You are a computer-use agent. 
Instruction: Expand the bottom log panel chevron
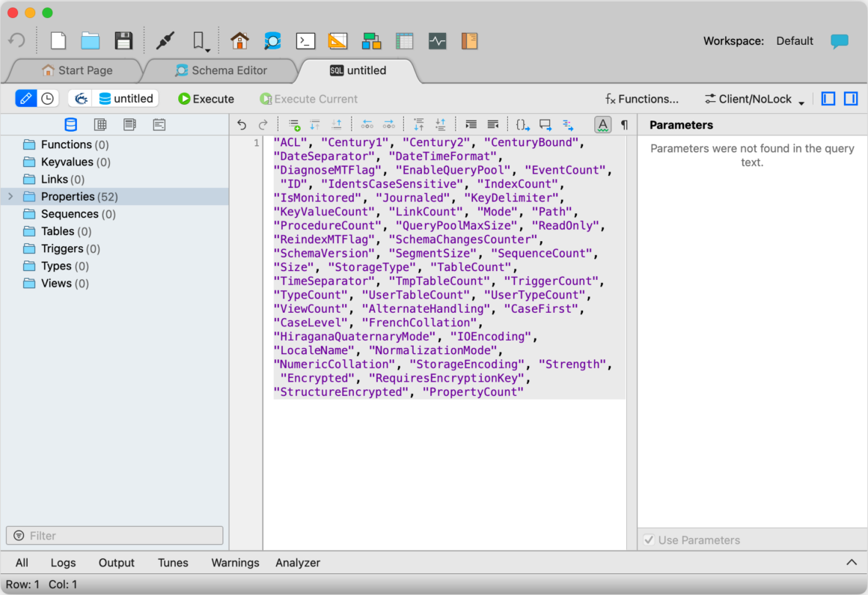click(x=852, y=562)
